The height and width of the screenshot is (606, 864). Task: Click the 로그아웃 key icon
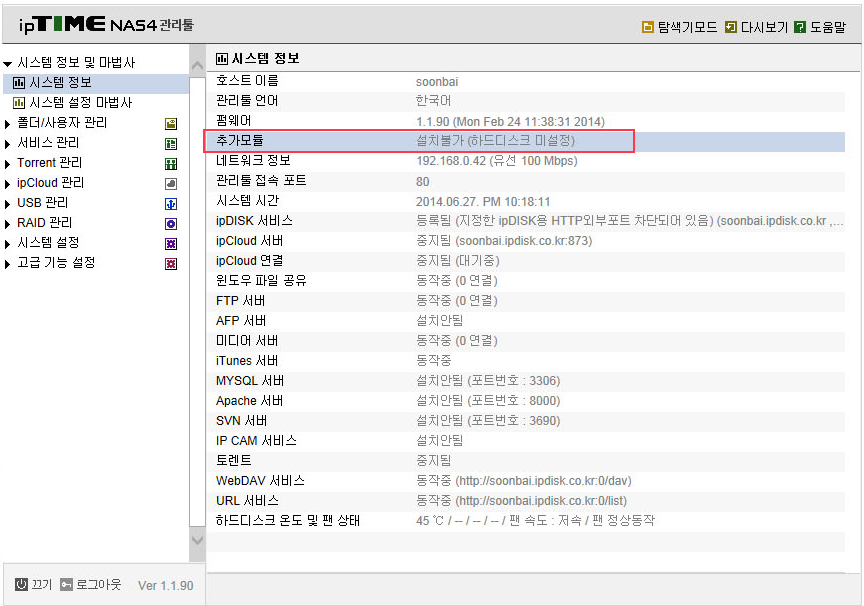point(67,585)
